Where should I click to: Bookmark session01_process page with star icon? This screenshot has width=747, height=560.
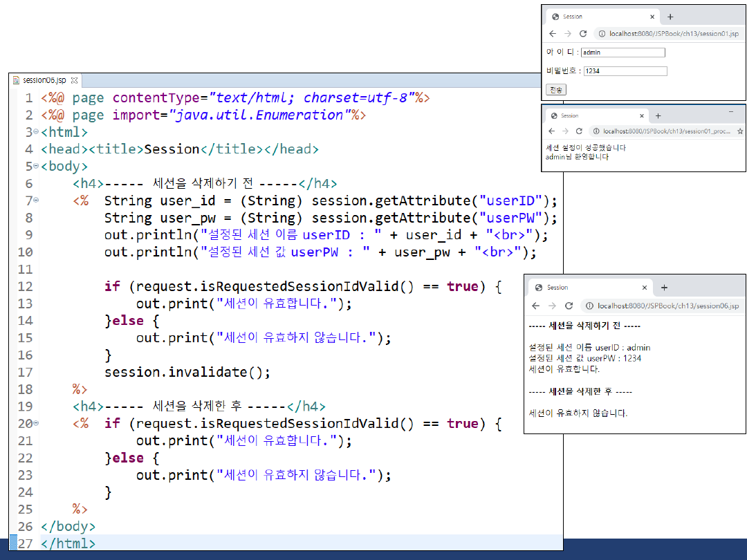click(x=740, y=131)
